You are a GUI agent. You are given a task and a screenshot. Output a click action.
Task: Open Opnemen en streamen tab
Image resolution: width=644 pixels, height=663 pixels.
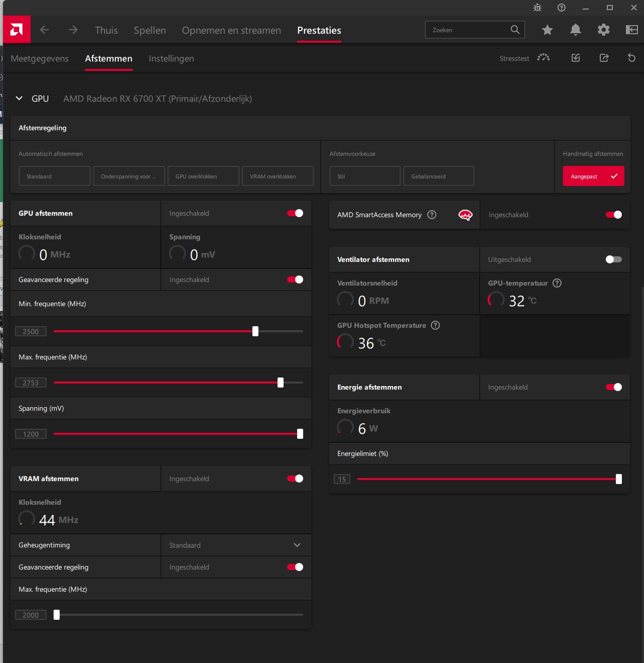(x=231, y=30)
